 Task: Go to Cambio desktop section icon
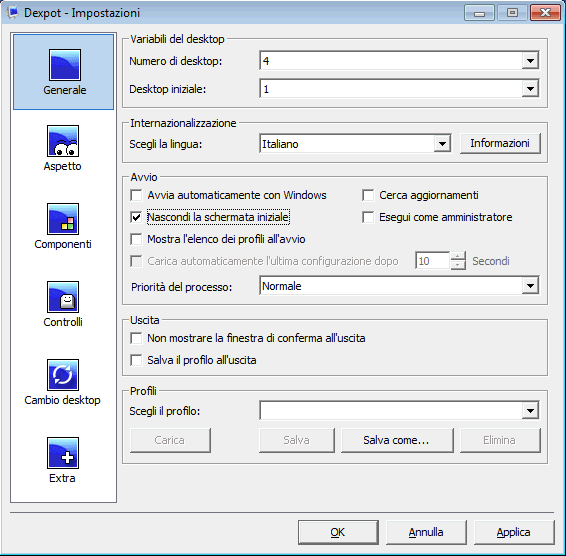tap(63, 375)
